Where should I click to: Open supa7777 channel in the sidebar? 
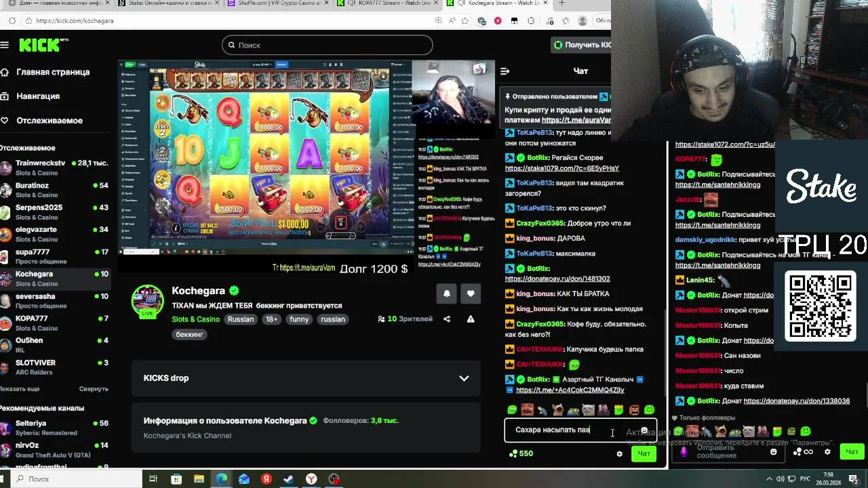pos(54,256)
